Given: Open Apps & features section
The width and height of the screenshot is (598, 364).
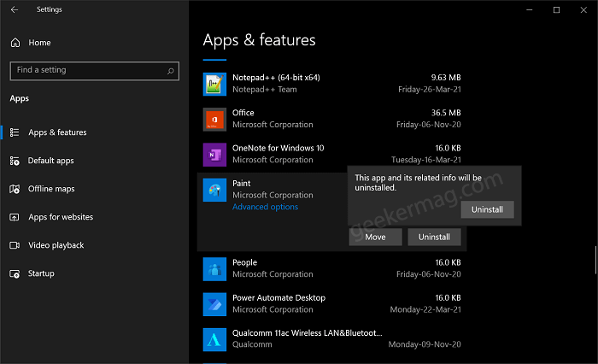Looking at the screenshot, I should [57, 132].
